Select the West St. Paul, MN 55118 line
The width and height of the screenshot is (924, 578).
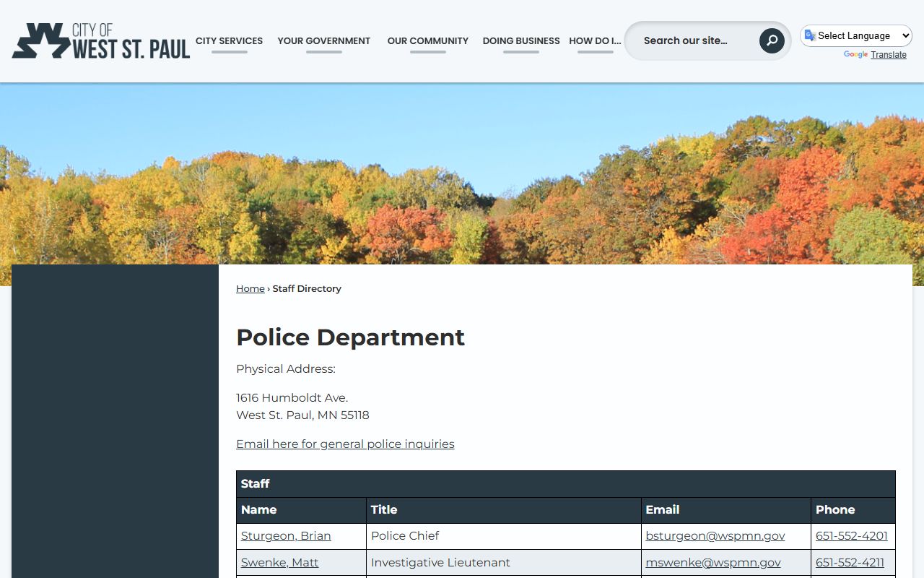[302, 415]
